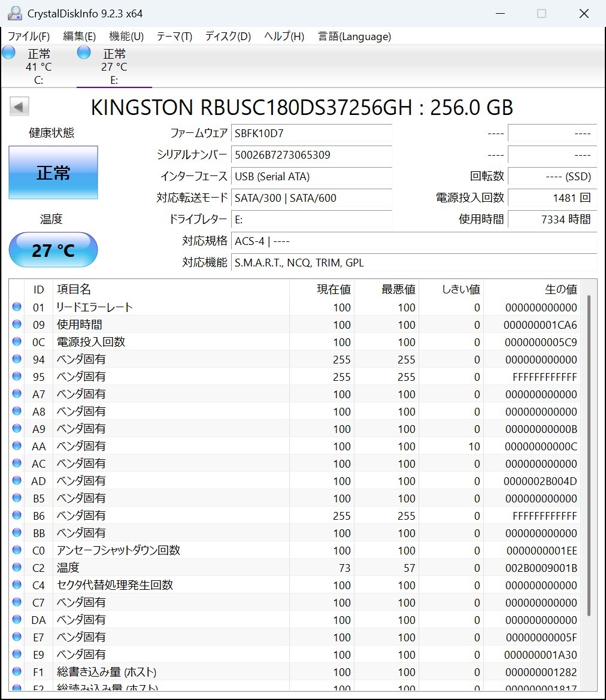Open the ヘルプ(H) menu
The image size is (606, 700).
coord(284,36)
